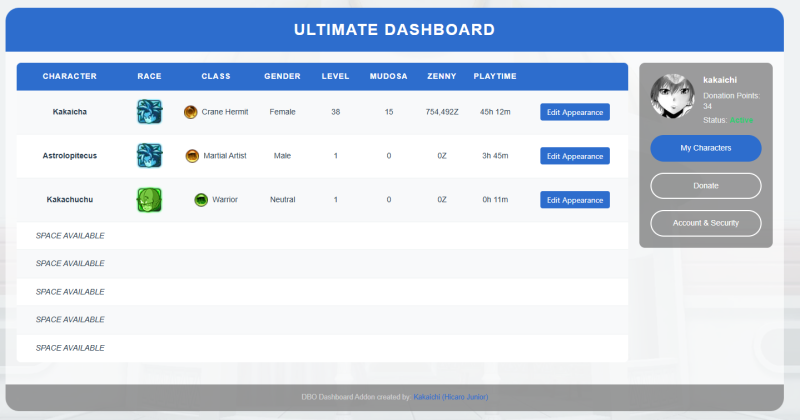Viewport: 800px width, 420px height.
Task: Open Account & Security settings
Action: (x=706, y=223)
